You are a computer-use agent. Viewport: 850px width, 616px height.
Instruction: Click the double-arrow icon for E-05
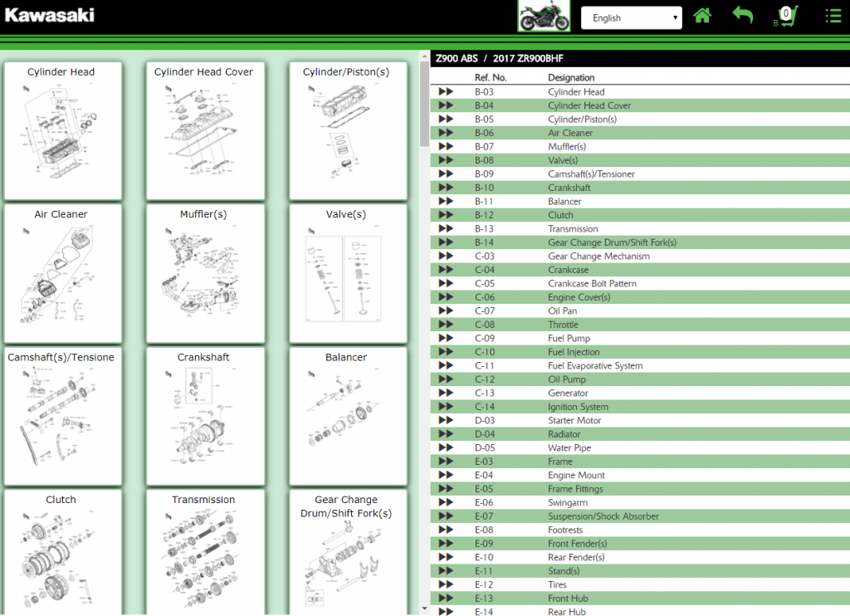point(446,489)
